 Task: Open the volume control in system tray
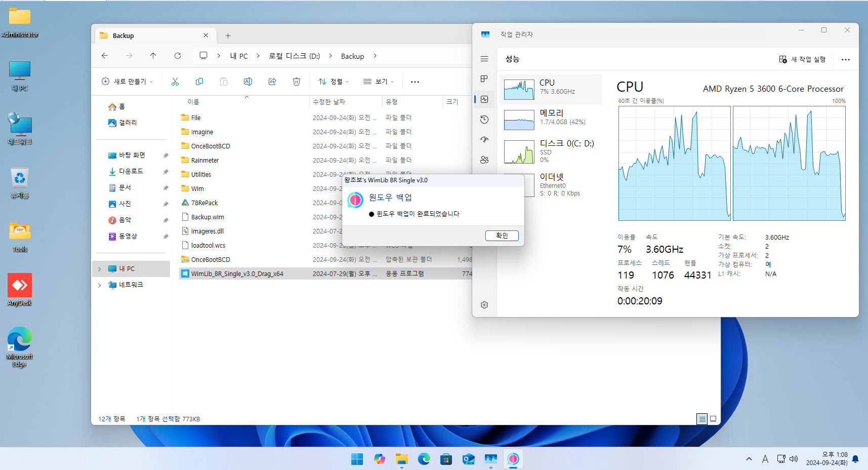794,459
